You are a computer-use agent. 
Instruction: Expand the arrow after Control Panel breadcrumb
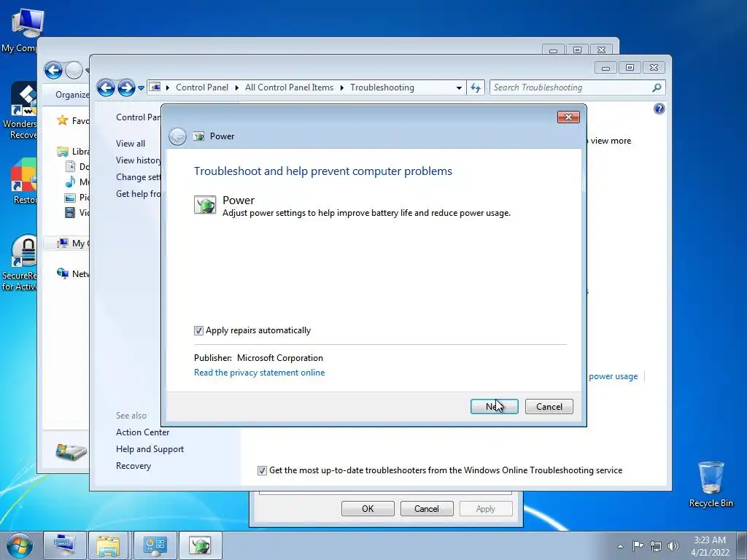click(237, 87)
